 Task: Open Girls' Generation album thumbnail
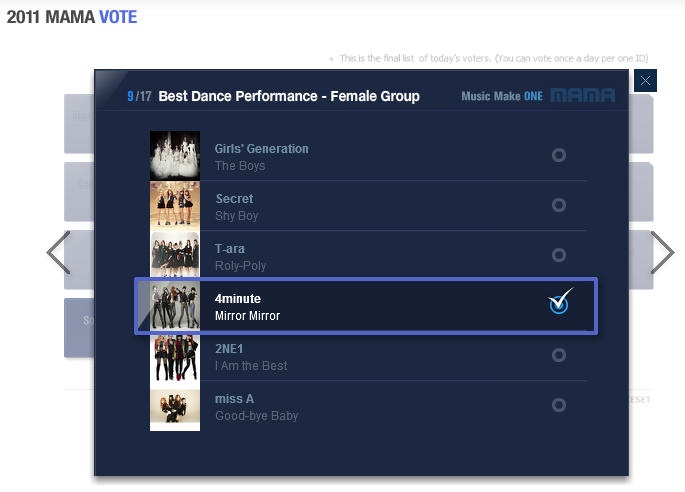(x=175, y=156)
